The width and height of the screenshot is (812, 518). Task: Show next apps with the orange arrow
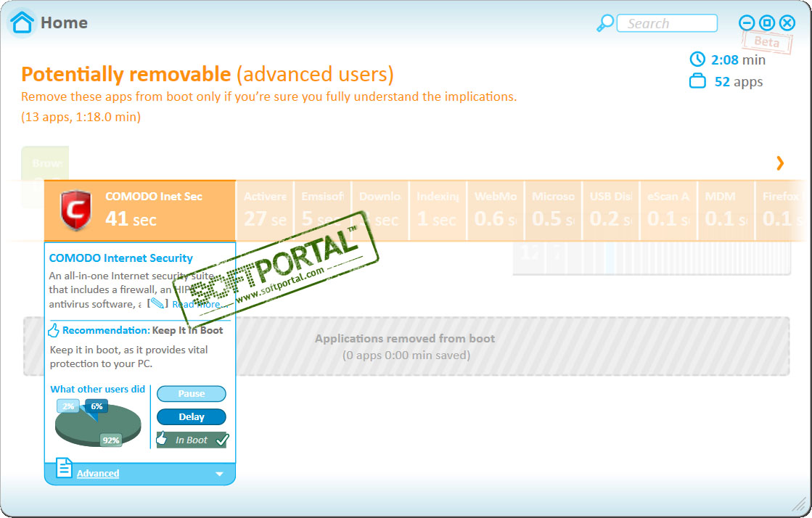click(x=780, y=163)
